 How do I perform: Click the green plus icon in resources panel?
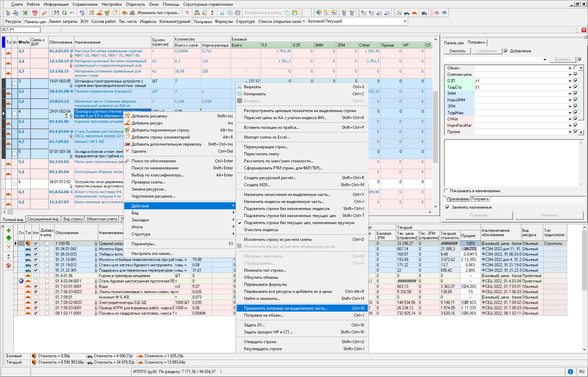9,230
